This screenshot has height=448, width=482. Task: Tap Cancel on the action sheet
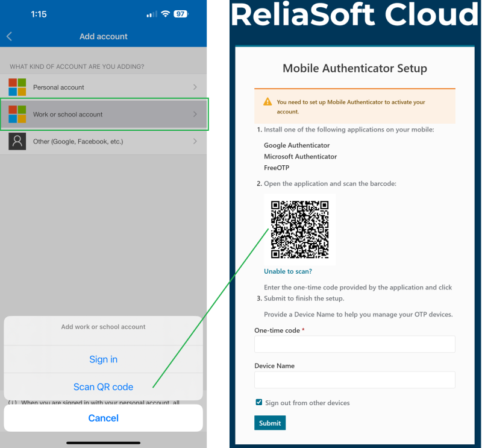103,418
